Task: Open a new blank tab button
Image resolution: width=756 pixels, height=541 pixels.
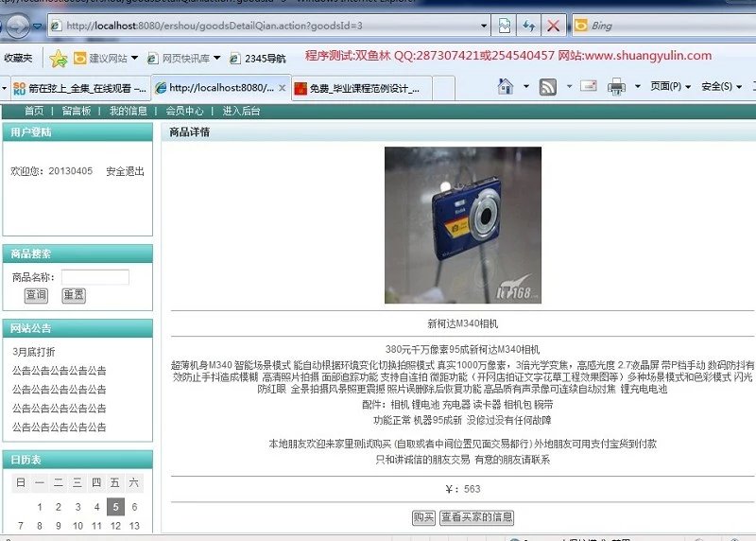Action: (x=443, y=88)
